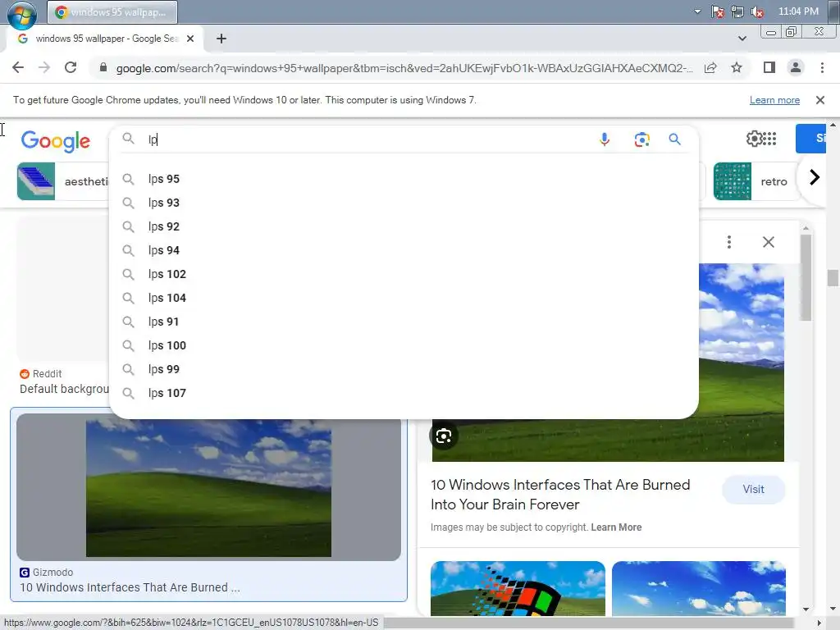Choose suggestion lps 93
This screenshot has height=630, width=840.
coord(404,203)
